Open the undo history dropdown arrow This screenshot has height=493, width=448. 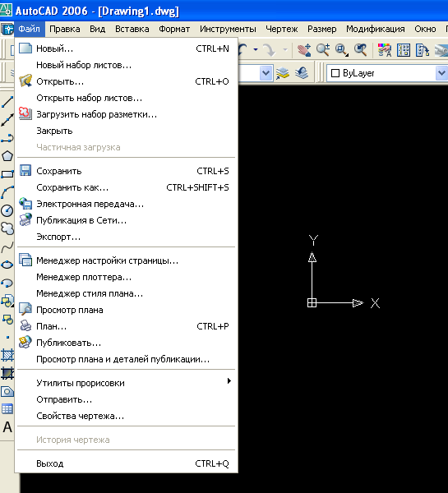(256, 49)
